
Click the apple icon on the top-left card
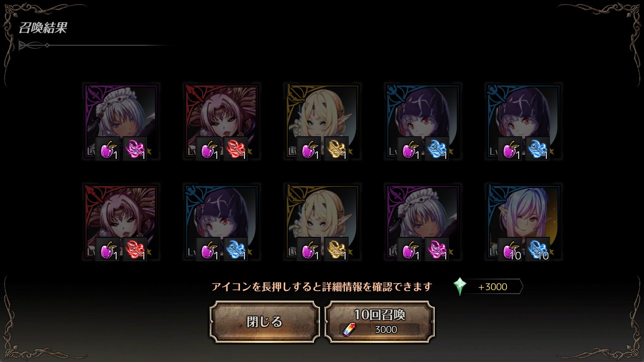click(108, 149)
